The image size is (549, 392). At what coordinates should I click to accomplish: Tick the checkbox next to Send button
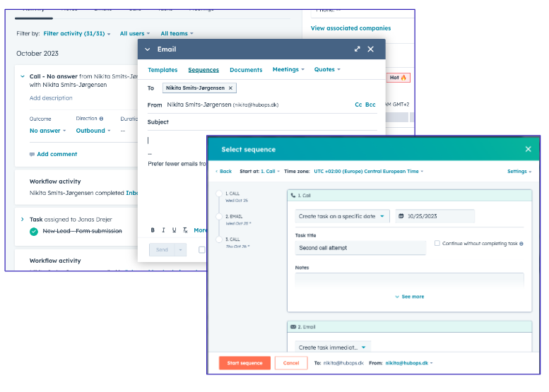[x=201, y=249]
